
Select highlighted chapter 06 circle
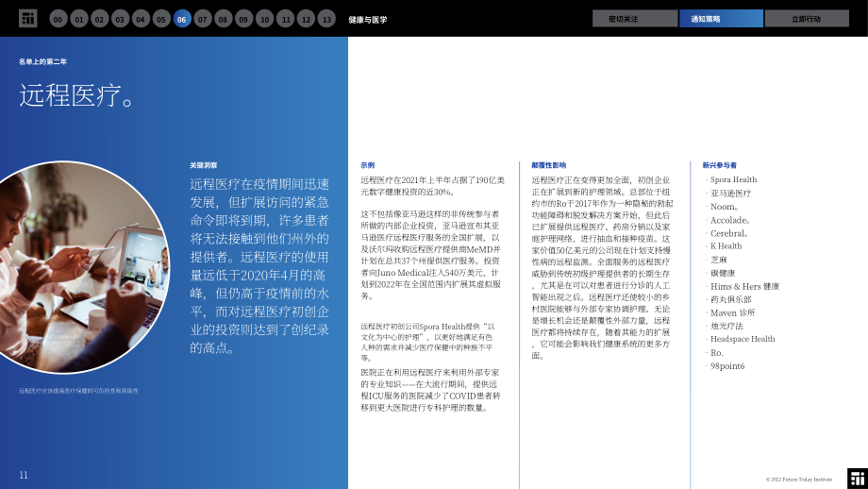coord(182,19)
